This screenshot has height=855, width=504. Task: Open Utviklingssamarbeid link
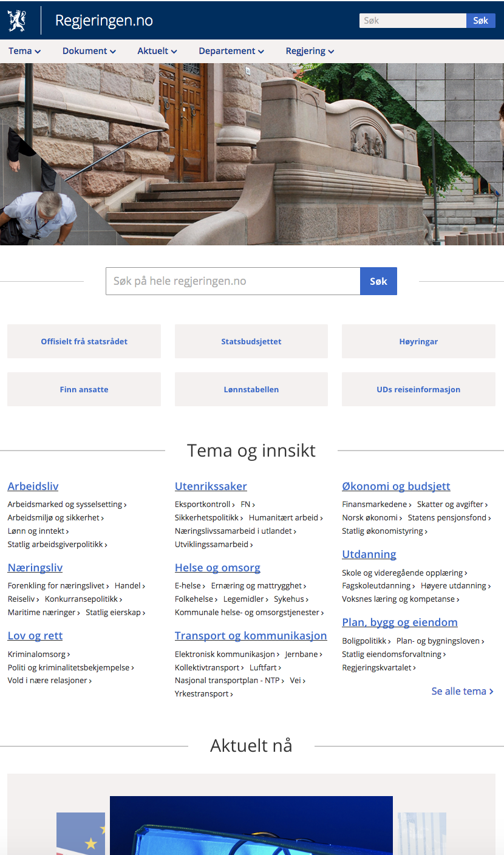(x=214, y=545)
